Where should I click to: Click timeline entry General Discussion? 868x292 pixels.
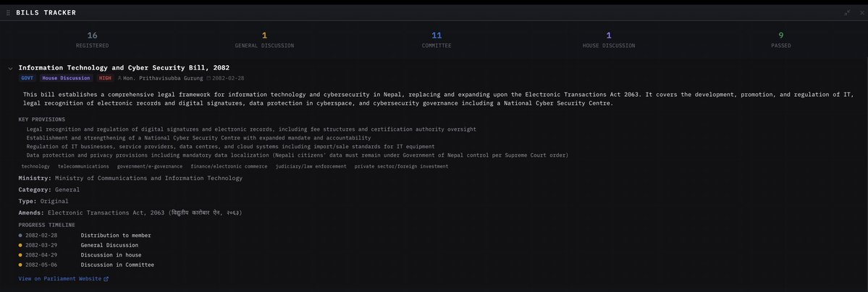tap(109, 246)
